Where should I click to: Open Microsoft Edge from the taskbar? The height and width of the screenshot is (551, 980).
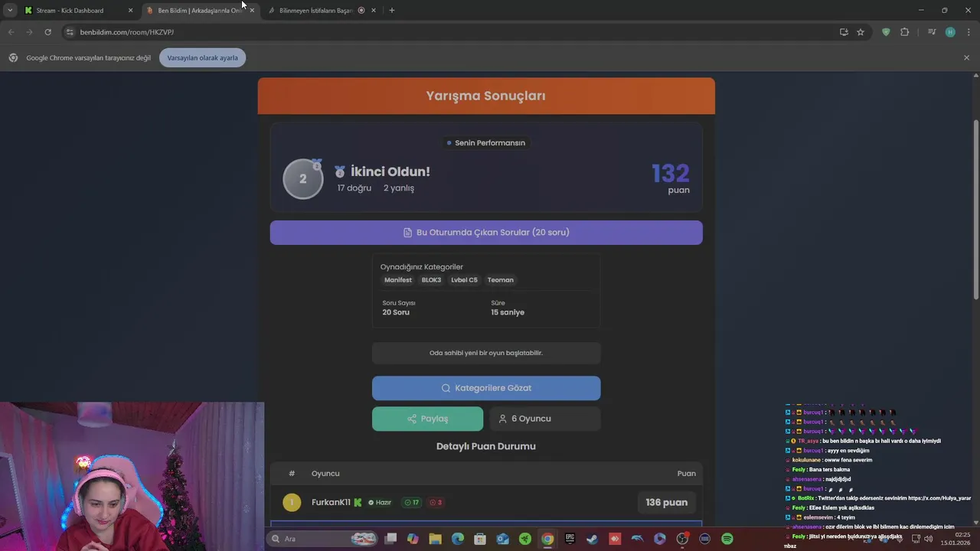click(x=458, y=539)
